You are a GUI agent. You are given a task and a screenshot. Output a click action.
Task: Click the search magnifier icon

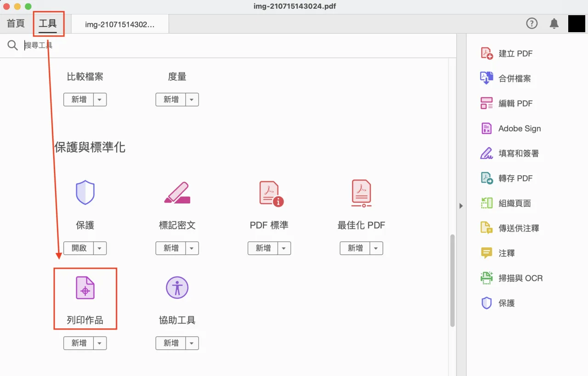(x=13, y=45)
